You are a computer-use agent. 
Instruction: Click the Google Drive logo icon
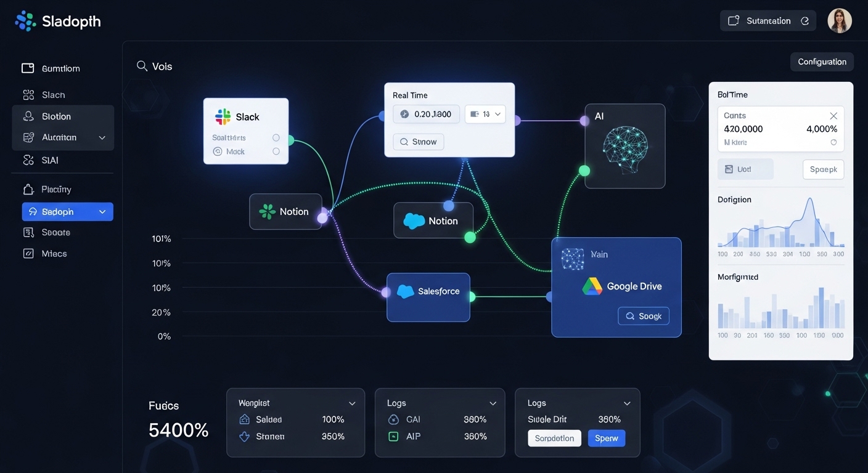pos(592,286)
